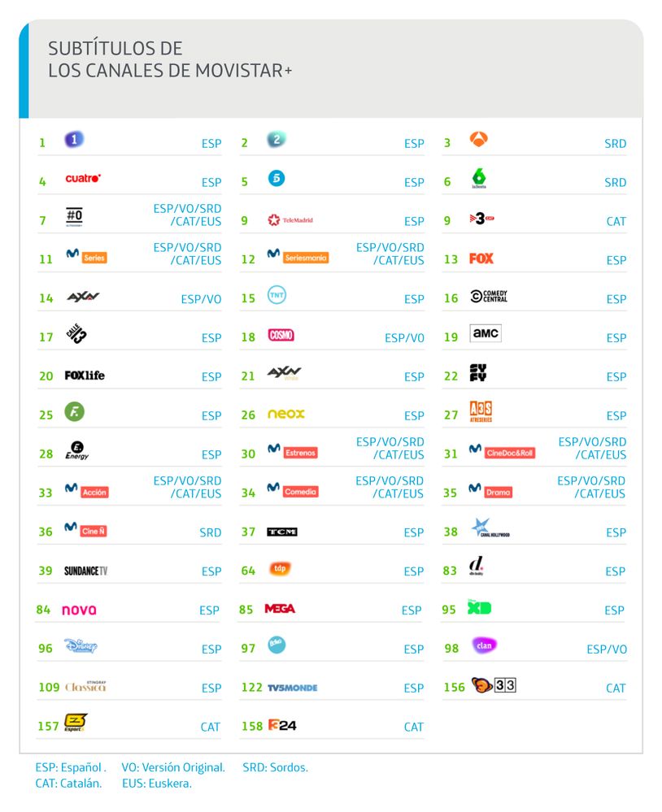Select the SundanceTV logo
This screenshot has width=662, height=812.
click(85, 571)
